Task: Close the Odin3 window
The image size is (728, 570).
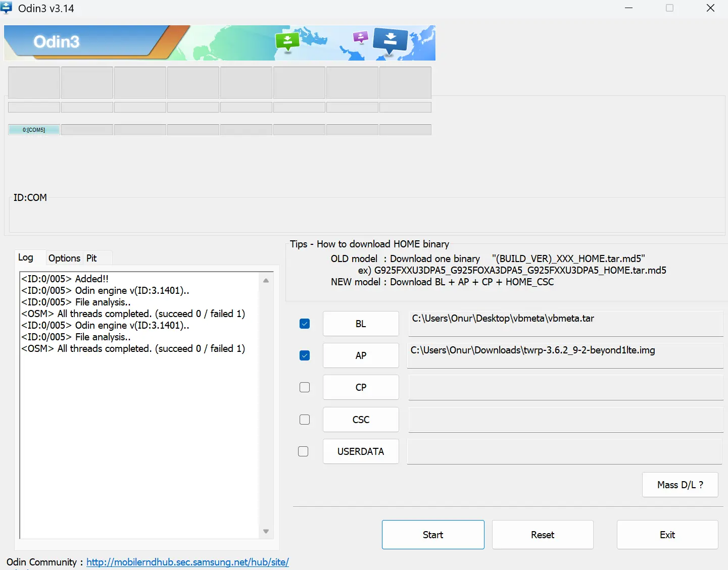Action: 710,8
